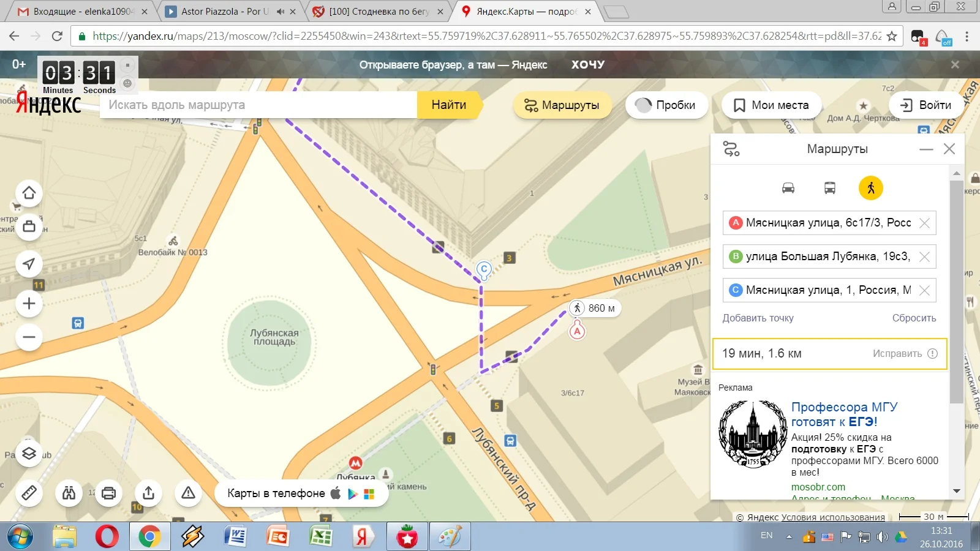The image size is (980, 551).
Task: Zoom out of the map
Action: click(29, 337)
